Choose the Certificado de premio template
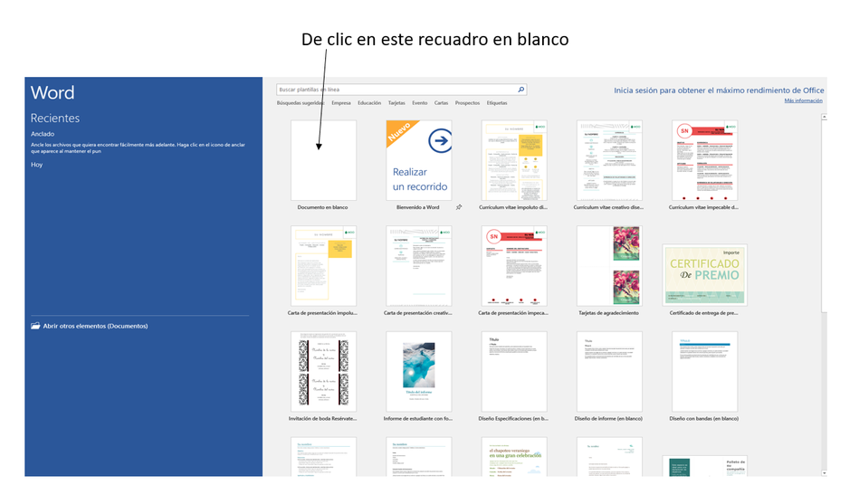The height and width of the screenshot is (504, 859). pyautogui.click(x=704, y=275)
